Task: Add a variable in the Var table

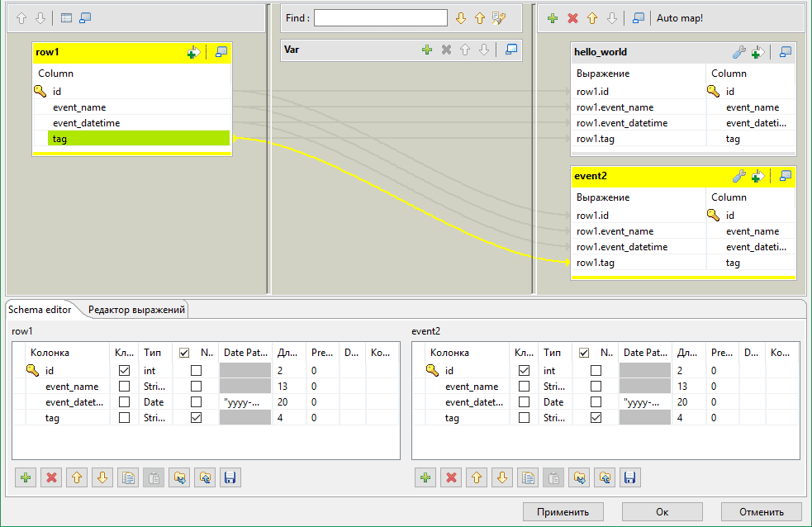Action: tap(427, 50)
